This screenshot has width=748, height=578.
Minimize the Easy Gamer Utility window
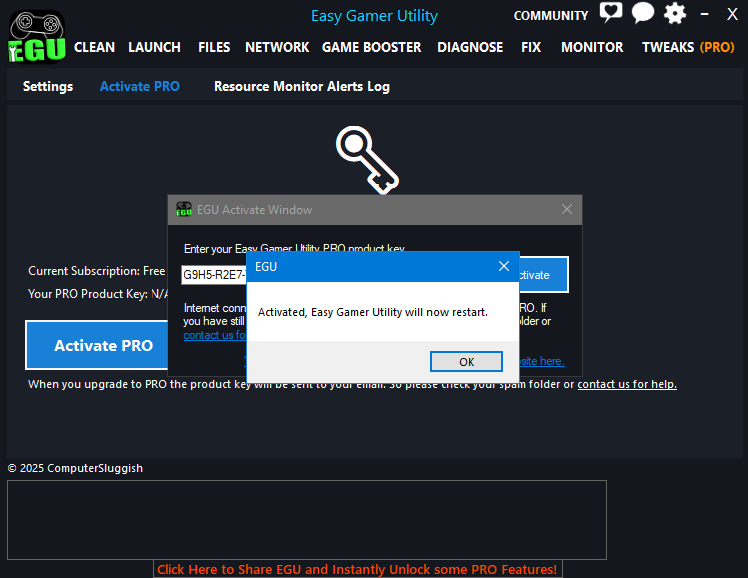point(704,14)
